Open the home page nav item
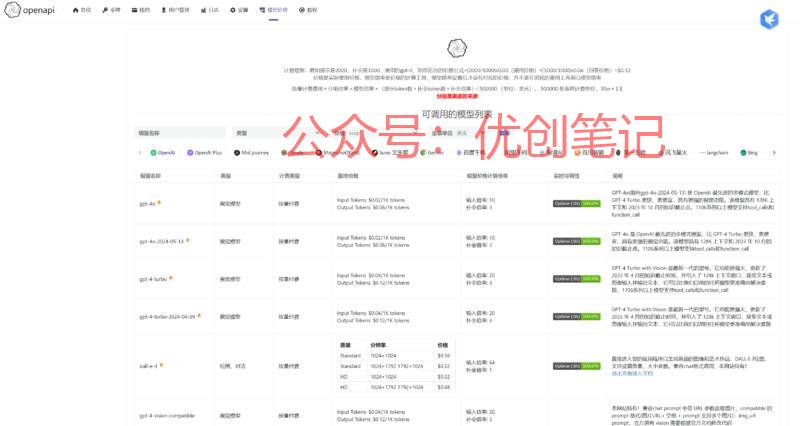 tap(82, 10)
